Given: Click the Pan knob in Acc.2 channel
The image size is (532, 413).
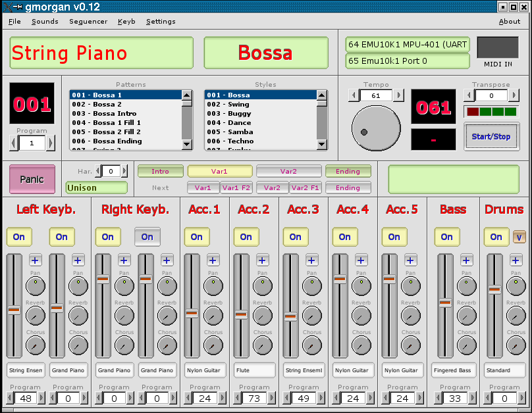Looking at the screenshot, I should click(x=262, y=285).
